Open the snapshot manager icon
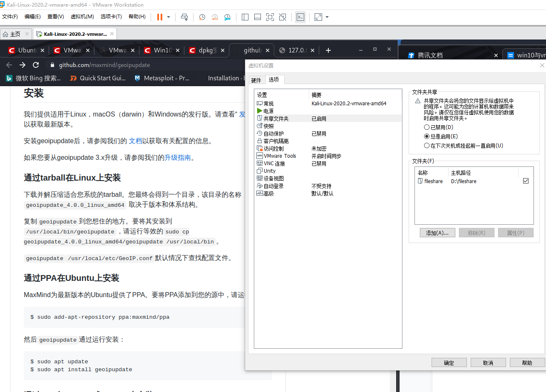The height and width of the screenshot is (392, 546). click(227, 17)
